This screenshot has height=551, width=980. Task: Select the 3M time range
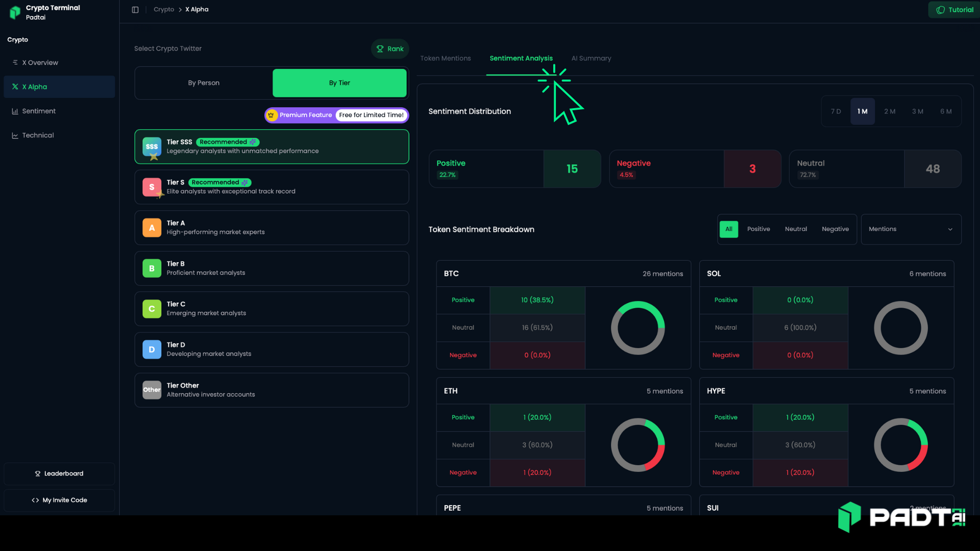[x=917, y=111]
